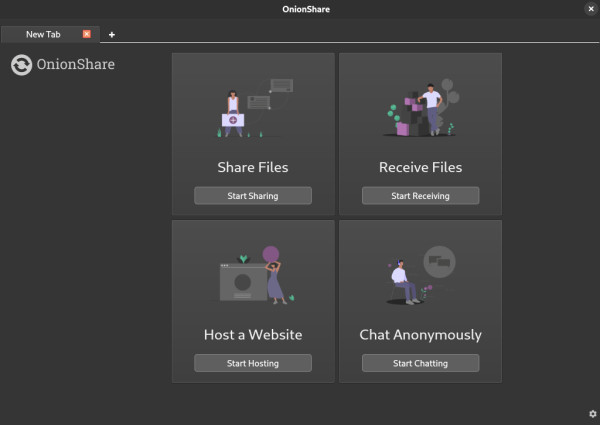The image size is (600, 425).
Task: Close the New Tab tab
Action: click(86, 34)
